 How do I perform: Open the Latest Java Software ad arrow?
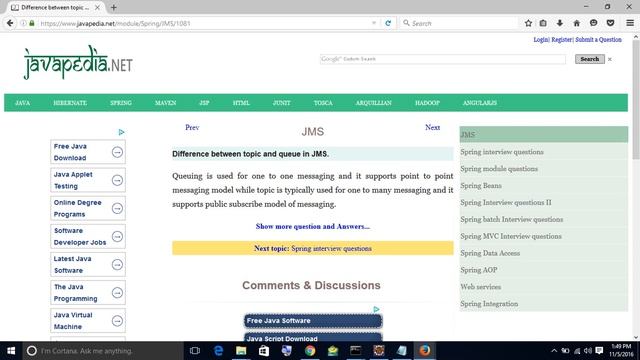(117, 265)
